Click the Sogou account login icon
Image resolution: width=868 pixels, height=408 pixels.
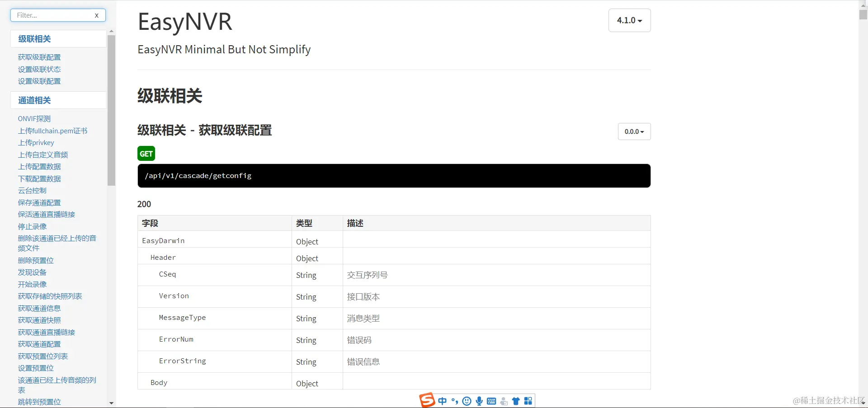pos(504,401)
